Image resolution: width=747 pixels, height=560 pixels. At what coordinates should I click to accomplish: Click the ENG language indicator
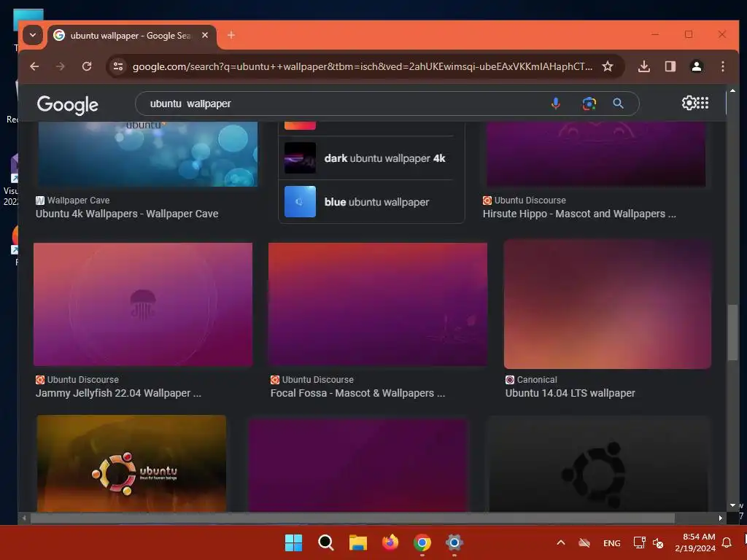coord(612,542)
